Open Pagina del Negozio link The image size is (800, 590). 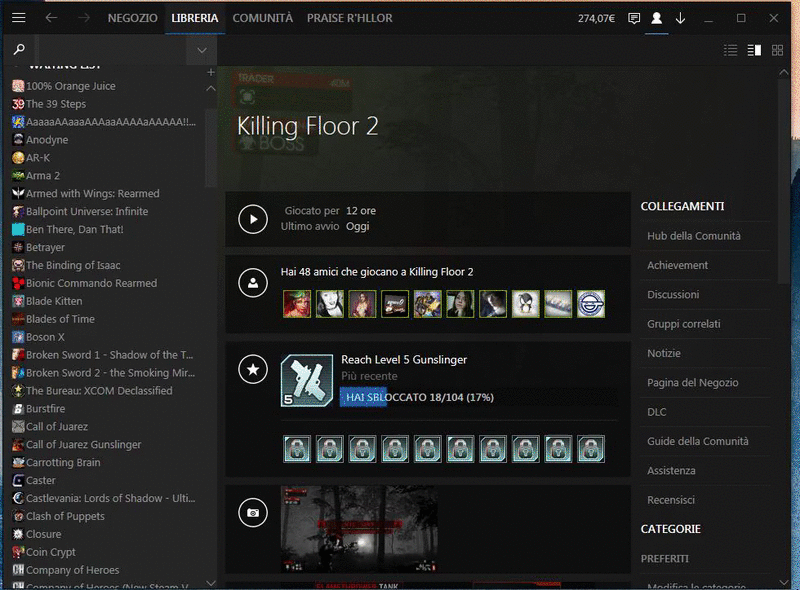(x=692, y=383)
